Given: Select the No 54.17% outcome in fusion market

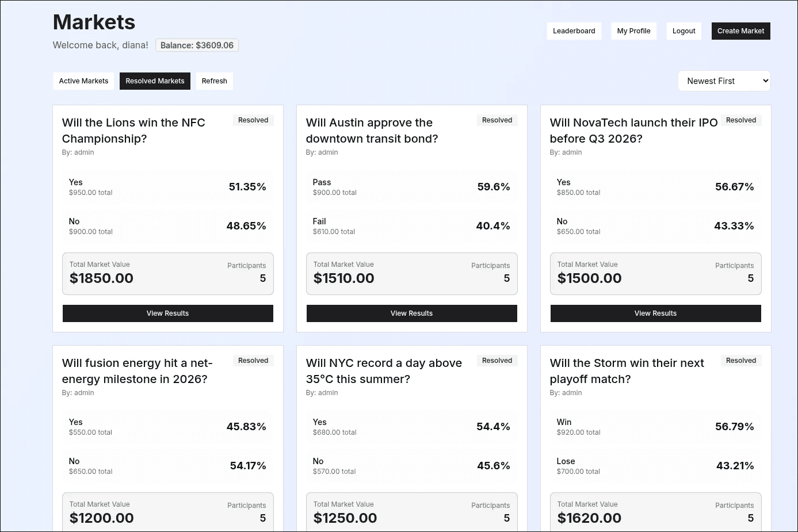Looking at the screenshot, I should [167, 466].
